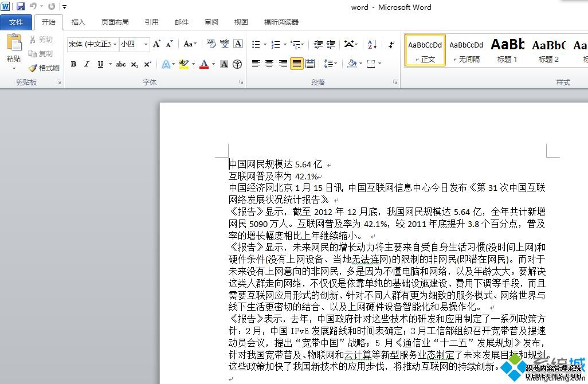Click the Undo arrow icon
The height and width of the screenshot is (384, 588).
point(33,6)
